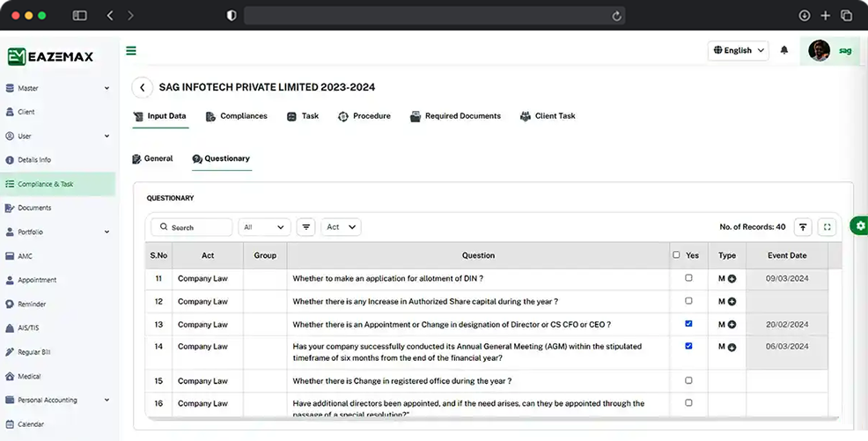Open the filter icon button beside All
The height and width of the screenshot is (441, 868).
[305, 227]
